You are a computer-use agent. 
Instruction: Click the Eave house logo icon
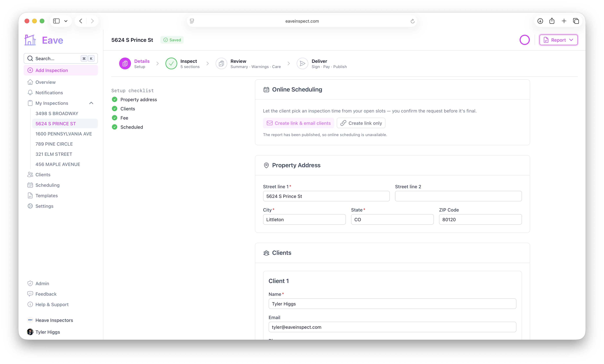pyautogui.click(x=30, y=40)
